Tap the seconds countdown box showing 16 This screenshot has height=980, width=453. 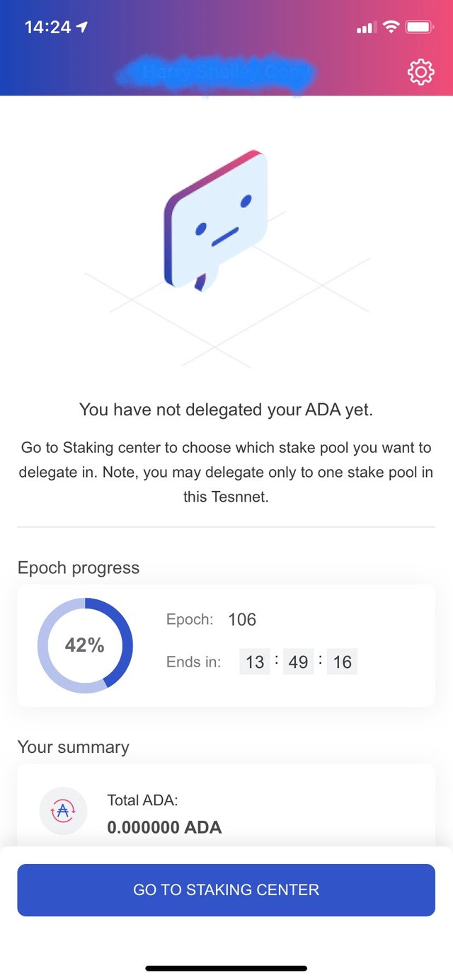(x=342, y=662)
